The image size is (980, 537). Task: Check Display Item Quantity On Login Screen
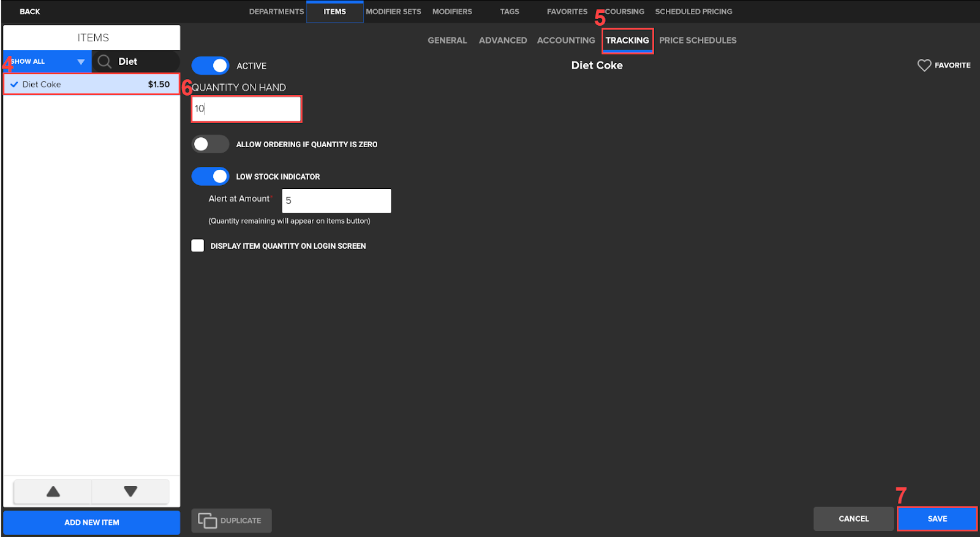coord(198,246)
